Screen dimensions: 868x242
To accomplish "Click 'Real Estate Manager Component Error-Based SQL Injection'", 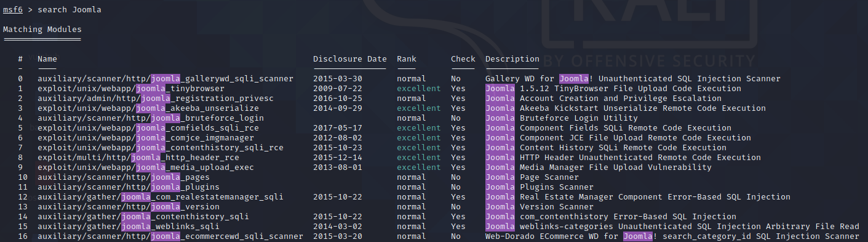I will pos(655,197).
